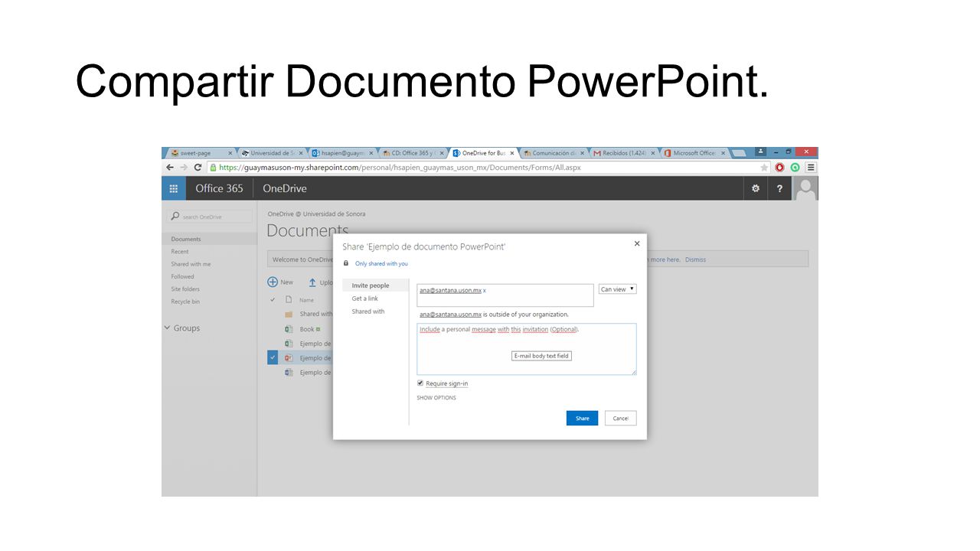Click the Upload arrow icon

click(312, 282)
